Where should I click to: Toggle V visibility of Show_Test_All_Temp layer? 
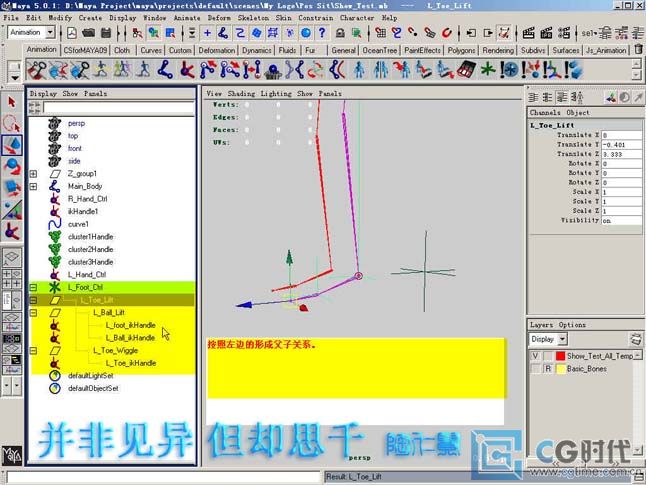(x=535, y=356)
